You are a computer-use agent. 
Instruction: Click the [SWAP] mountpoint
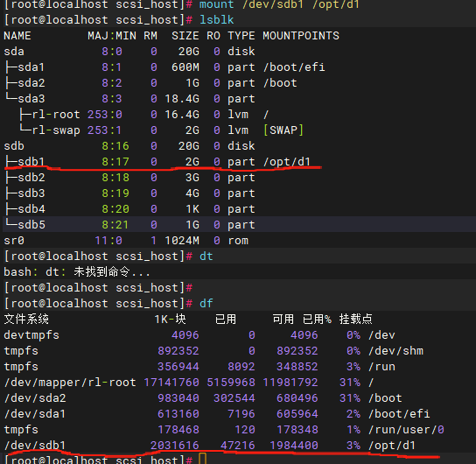[x=283, y=130]
